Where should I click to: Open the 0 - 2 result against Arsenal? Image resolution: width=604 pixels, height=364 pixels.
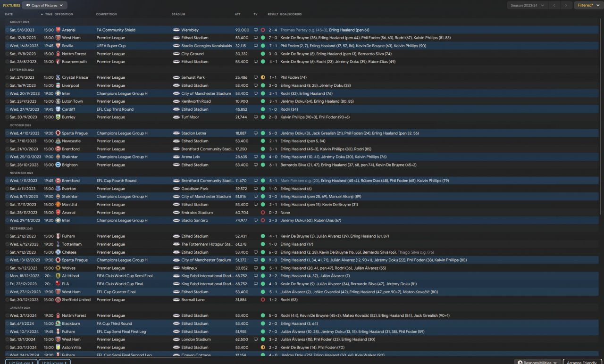273,213
